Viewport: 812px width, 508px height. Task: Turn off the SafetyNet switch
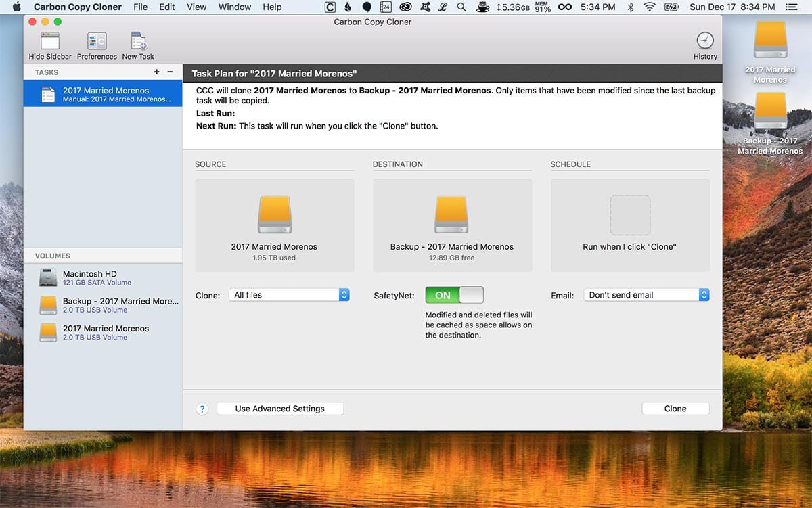pyautogui.click(x=454, y=295)
